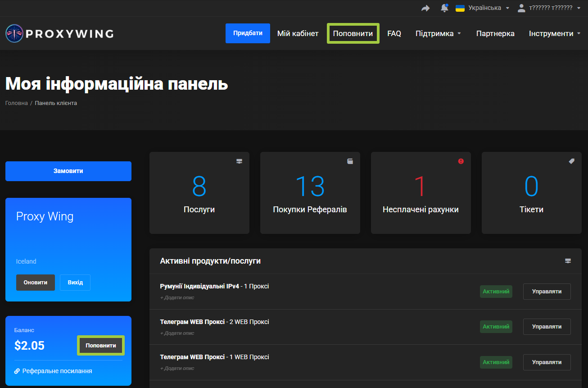Click the red alert icon on Несплачені рахунки
This screenshot has height=388, width=588.
(461, 161)
